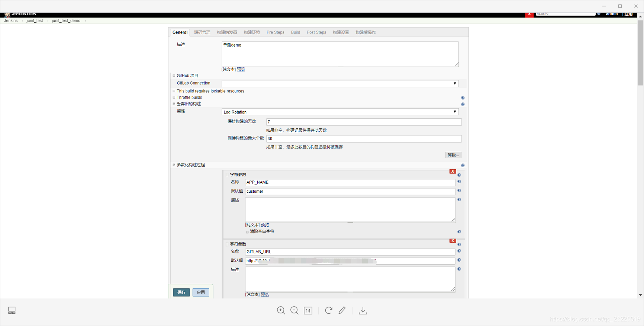Go to the junit_test breadcrumb
Image resolution: width=644 pixels, height=326 pixels.
click(35, 21)
